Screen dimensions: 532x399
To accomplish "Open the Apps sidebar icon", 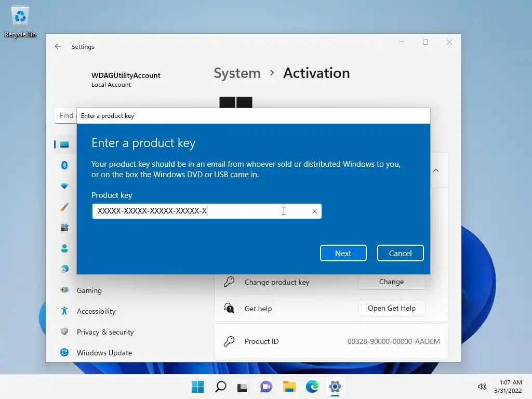I will point(64,228).
